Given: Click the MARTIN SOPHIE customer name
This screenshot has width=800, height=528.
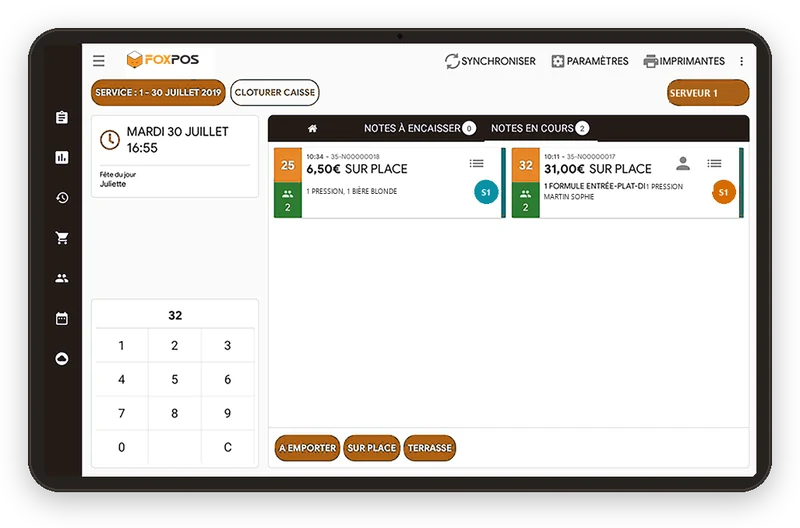Looking at the screenshot, I should pos(569,196).
